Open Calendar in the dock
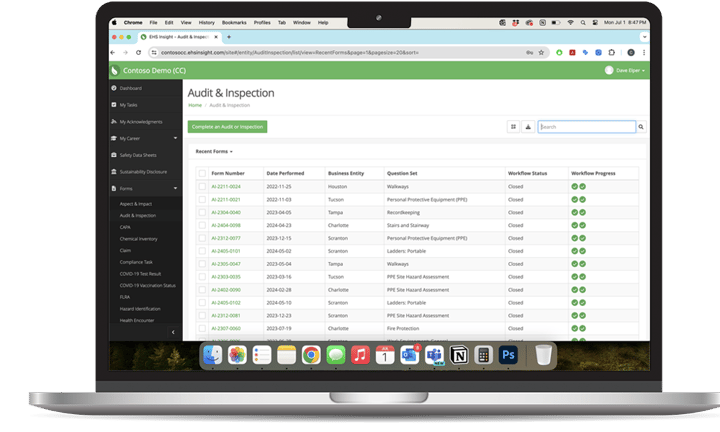This screenshot has width=720, height=432. pos(385,355)
